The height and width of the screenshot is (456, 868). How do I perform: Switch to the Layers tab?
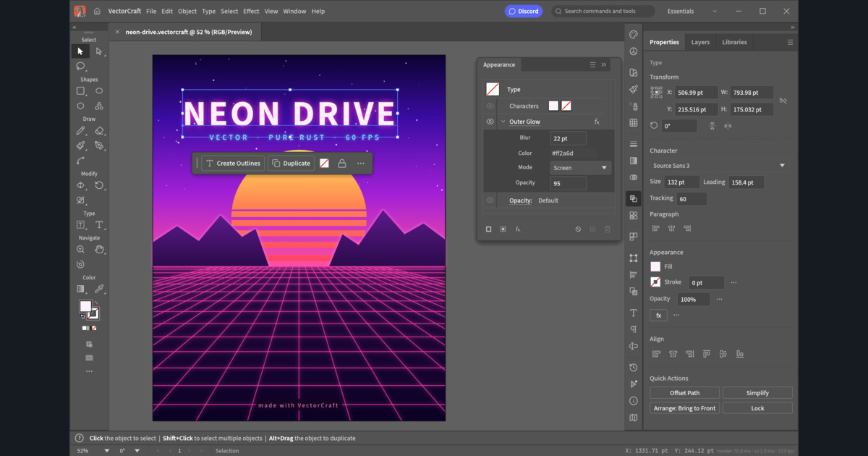(x=700, y=42)
